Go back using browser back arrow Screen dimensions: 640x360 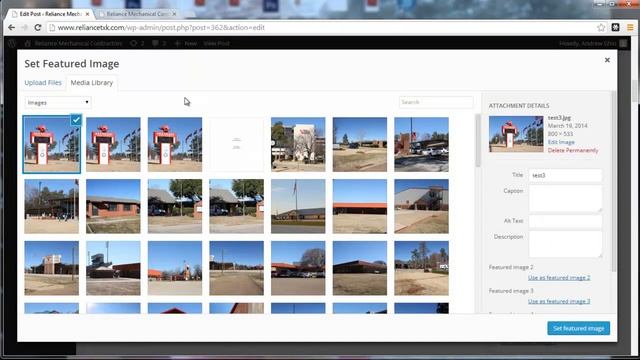click(x=11, y=27)
